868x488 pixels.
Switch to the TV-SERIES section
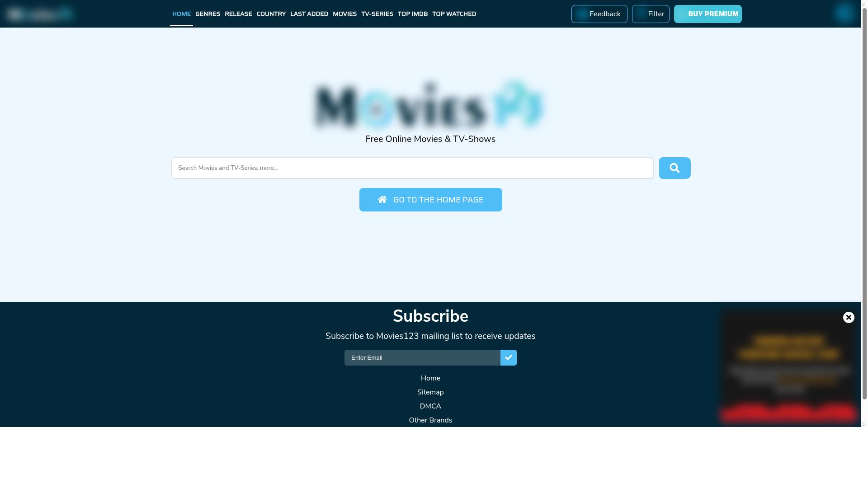coord(377,14)
